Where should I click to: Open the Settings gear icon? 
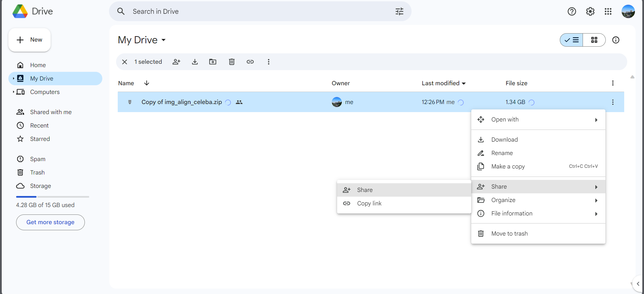[590, 11]
